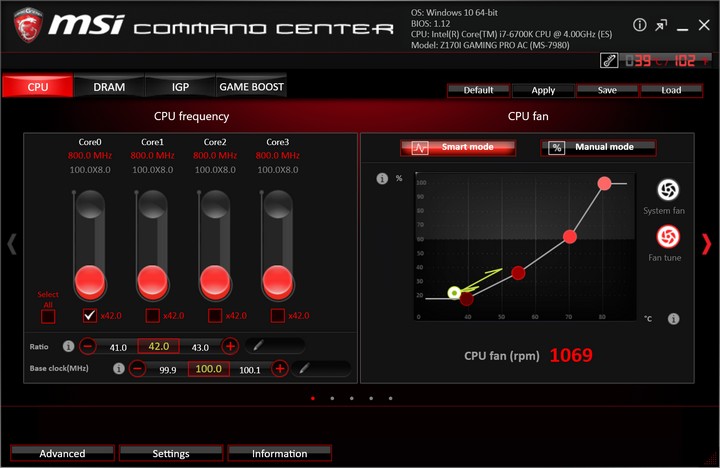Click the fan curve point near 55°C
The height and width of the screenshot is (468, 720).
[518, 273]
